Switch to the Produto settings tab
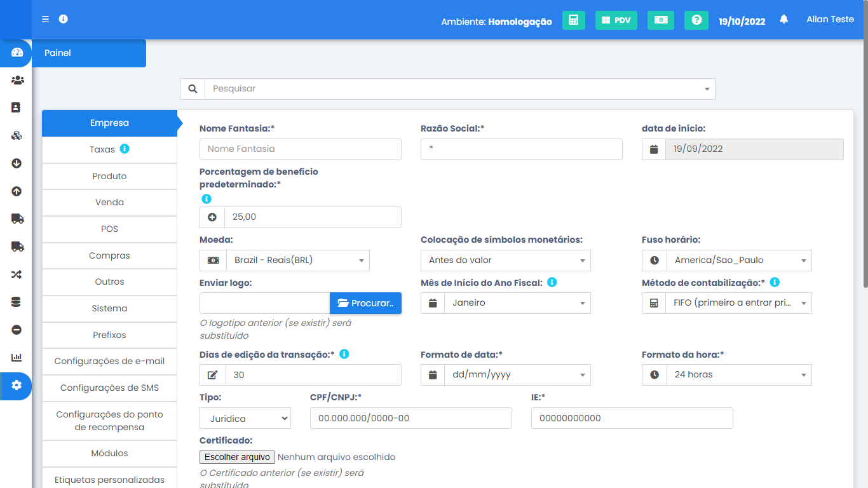 pyautogui.click(x=109, y=176)
